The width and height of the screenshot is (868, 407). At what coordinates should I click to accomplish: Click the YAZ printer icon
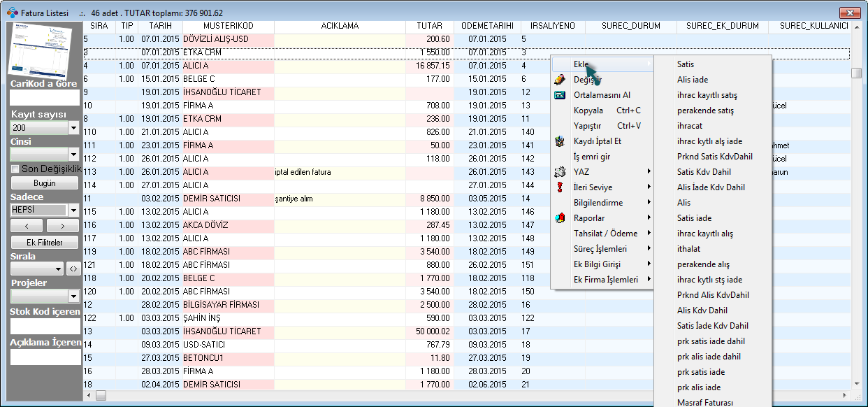pyautogui.click(x=559, y=172)
